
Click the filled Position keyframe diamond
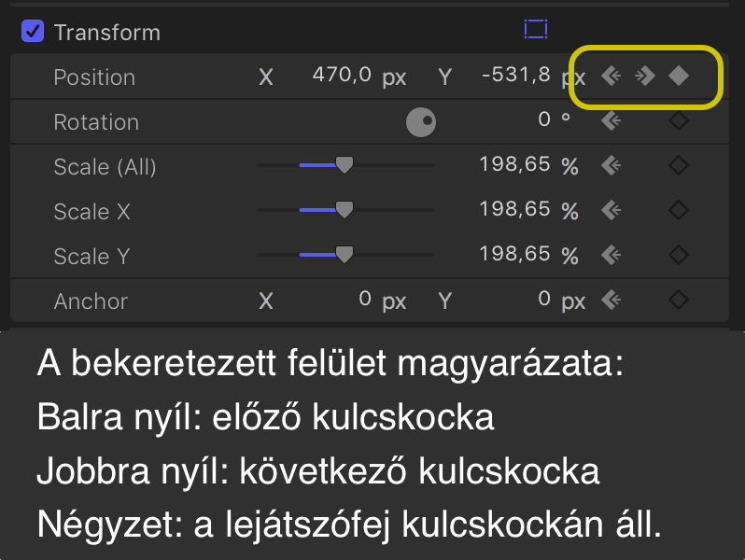679,76
